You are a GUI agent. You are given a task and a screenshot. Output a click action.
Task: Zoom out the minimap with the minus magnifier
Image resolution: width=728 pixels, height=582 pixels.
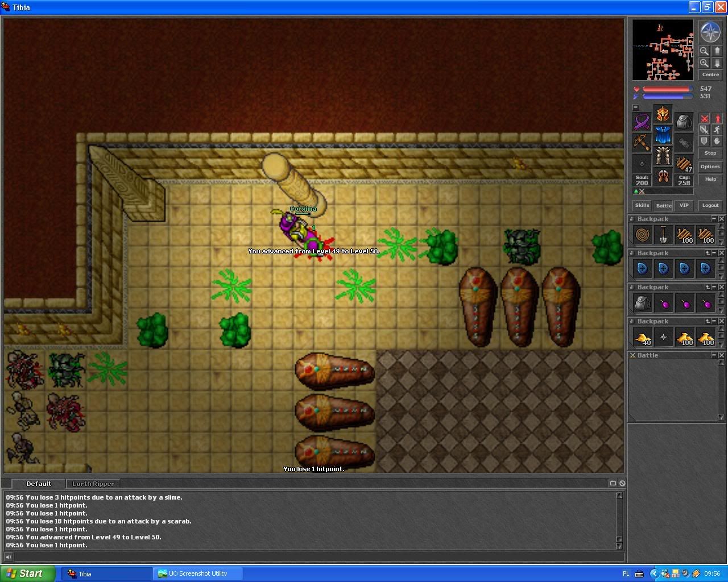(x=704, y=51)
